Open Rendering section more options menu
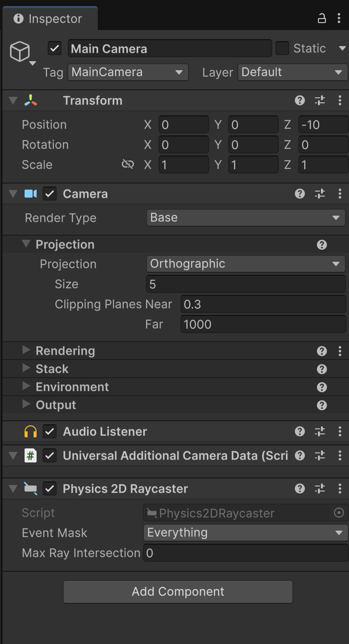The image size is (349, 644). (340, 351)
